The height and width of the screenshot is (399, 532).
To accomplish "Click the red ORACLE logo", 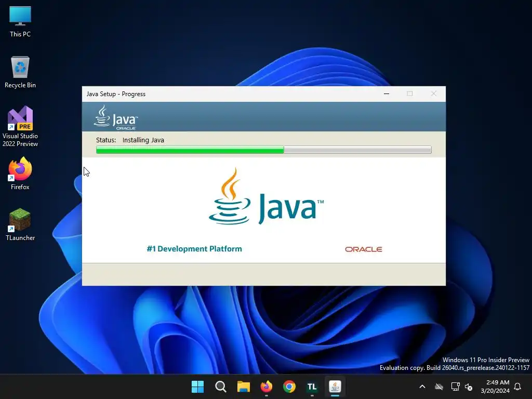I will (x=363, y=249).
